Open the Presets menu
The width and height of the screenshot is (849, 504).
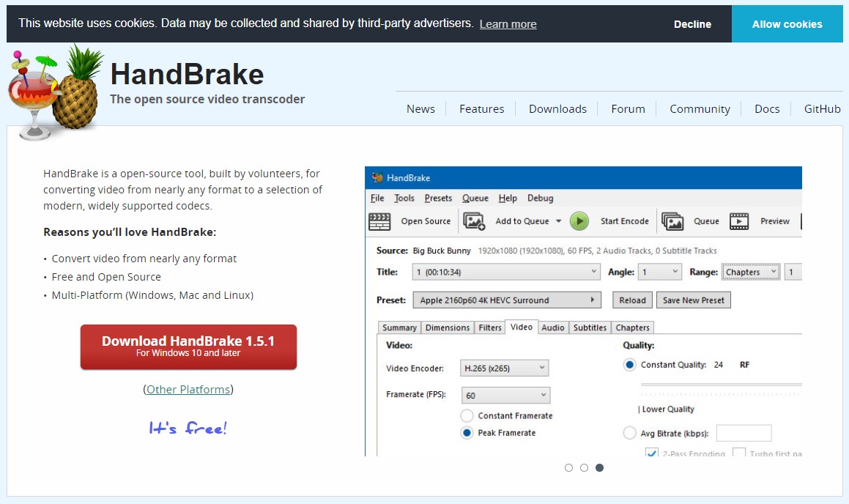[438, 198]
